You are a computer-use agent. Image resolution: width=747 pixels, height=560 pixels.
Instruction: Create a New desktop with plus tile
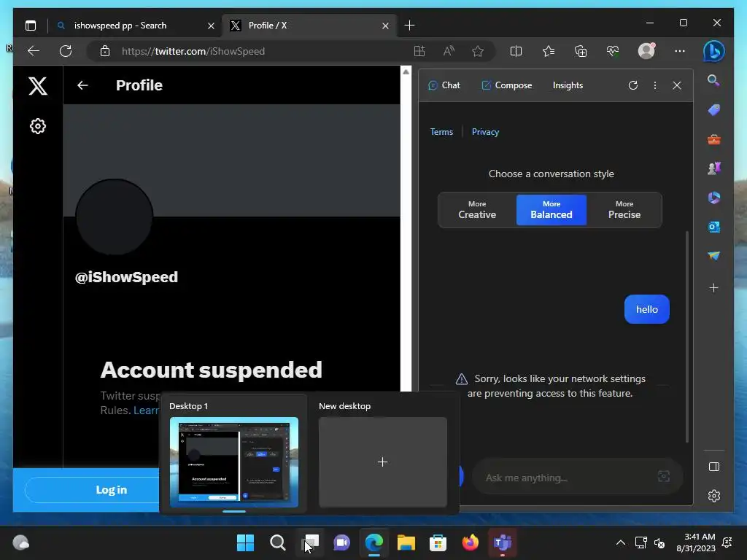[x=382, y=462]
